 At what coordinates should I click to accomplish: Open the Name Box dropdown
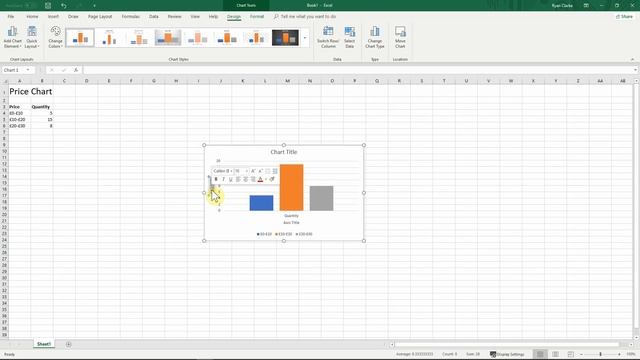point(28,70)
